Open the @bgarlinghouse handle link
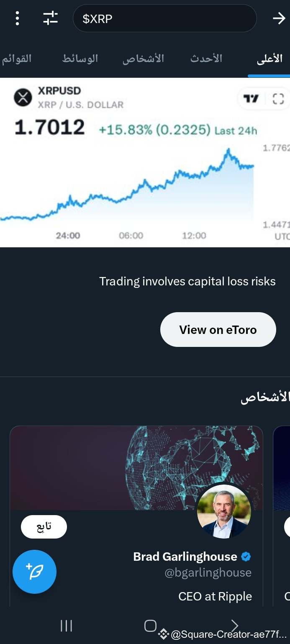The height and width of the screenshot is (644, 290). (x=208, y=572)
